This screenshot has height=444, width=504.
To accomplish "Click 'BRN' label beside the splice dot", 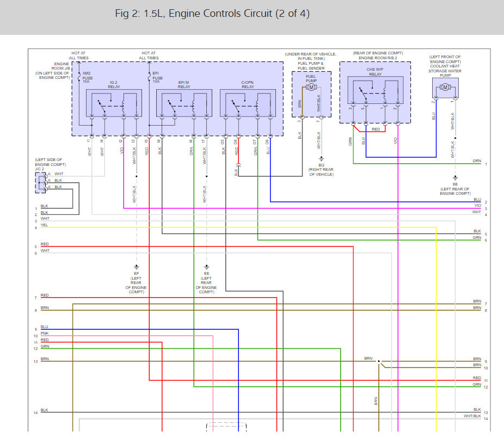I will pos(368,358).
